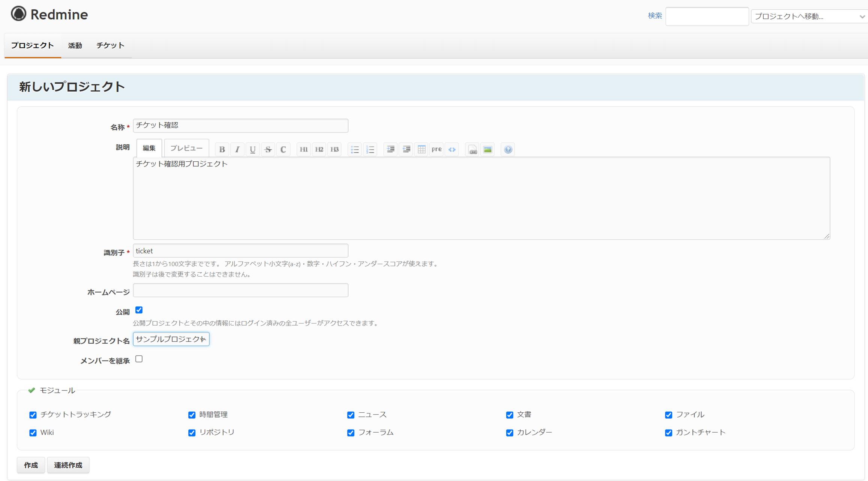Uncheck the Wiki module
Screen dimensions: 868x481
[33, 433]
